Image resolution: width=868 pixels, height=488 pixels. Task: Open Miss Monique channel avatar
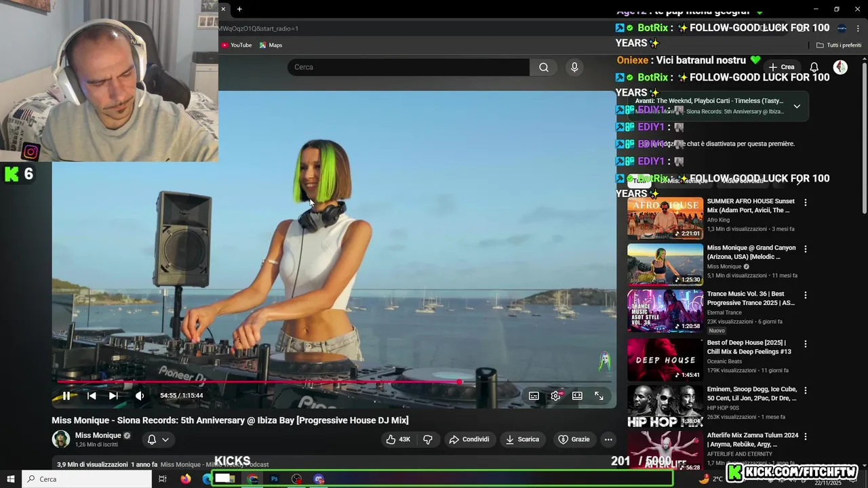point(61,439)
